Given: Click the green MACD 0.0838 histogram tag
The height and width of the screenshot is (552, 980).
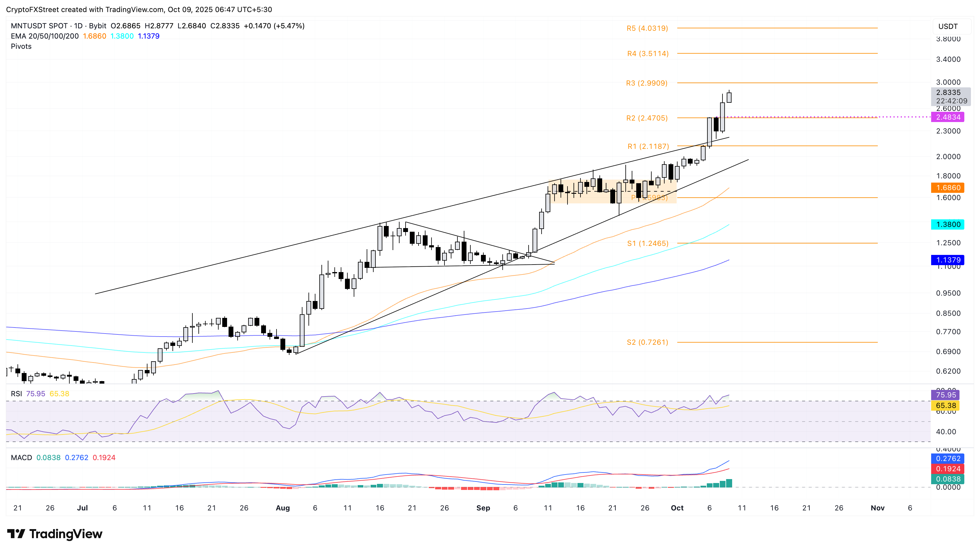Looking at the screenshot, I should pos(948,479).
